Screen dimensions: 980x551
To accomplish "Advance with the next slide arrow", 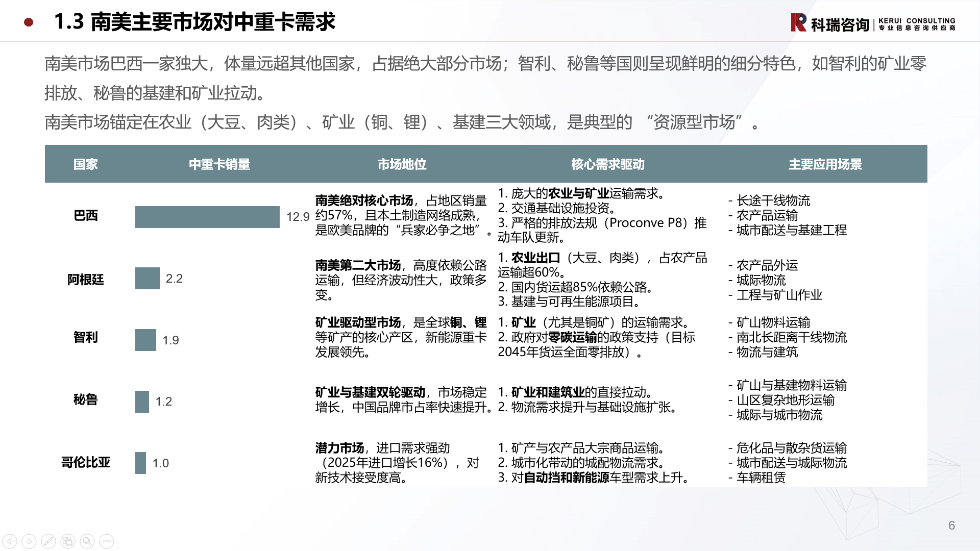I will [29, 541].
